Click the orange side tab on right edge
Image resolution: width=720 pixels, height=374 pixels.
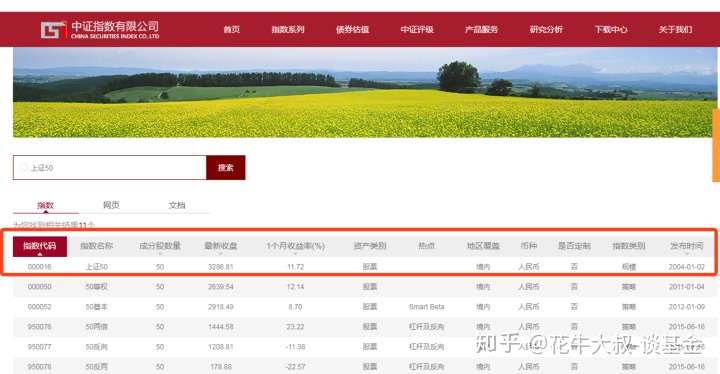[x=716, y=145]
